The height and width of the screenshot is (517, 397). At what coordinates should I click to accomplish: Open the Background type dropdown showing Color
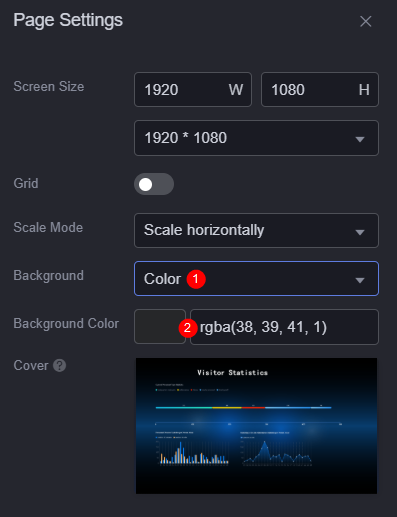tap(256, 279)
